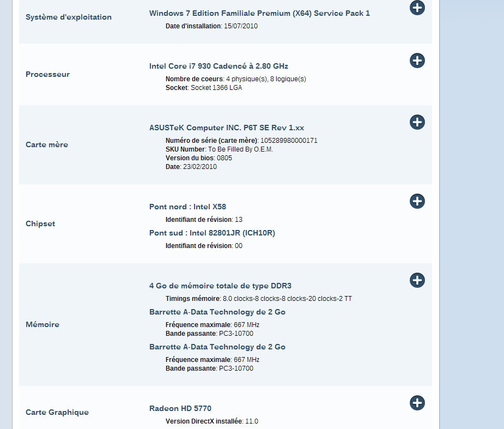Viewport: 504px width, 429px height.
Task: Click first Bande passante PC3-10700 line
Action: (210, 334)
